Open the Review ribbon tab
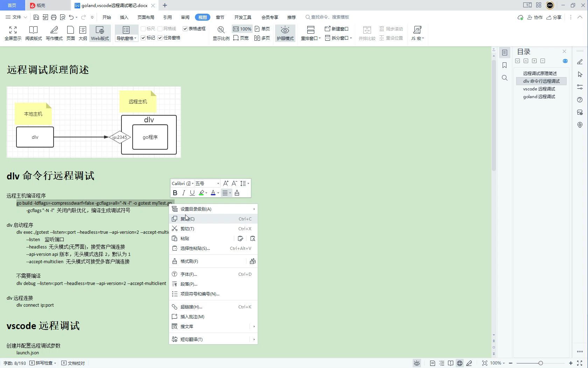 (185, 17)
